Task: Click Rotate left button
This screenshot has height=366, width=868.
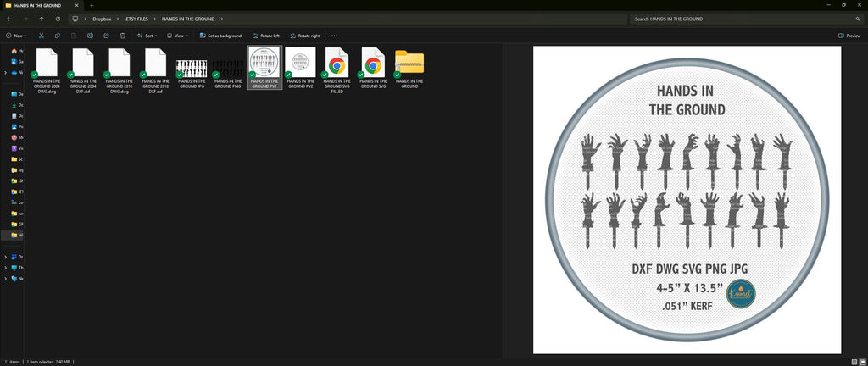Action: click(265, 36)
